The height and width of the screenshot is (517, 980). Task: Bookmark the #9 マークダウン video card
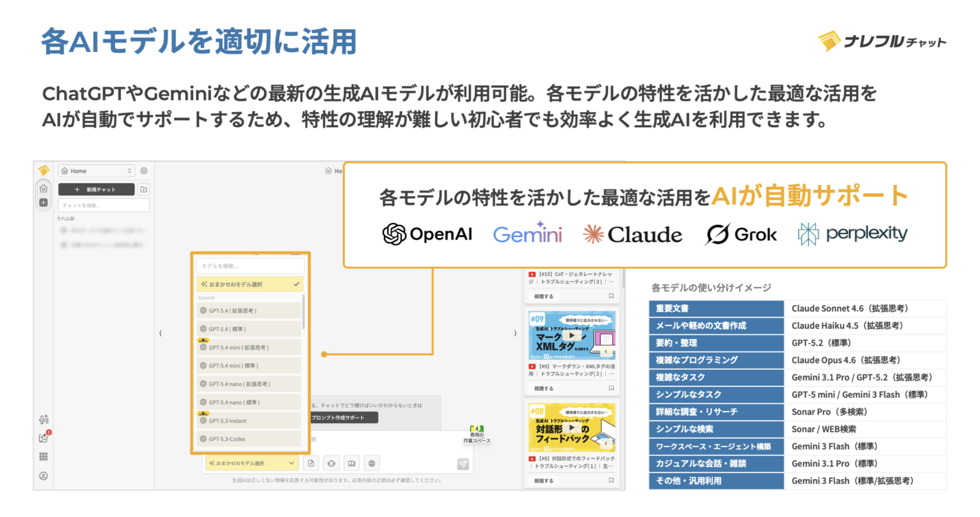point(611,388)
